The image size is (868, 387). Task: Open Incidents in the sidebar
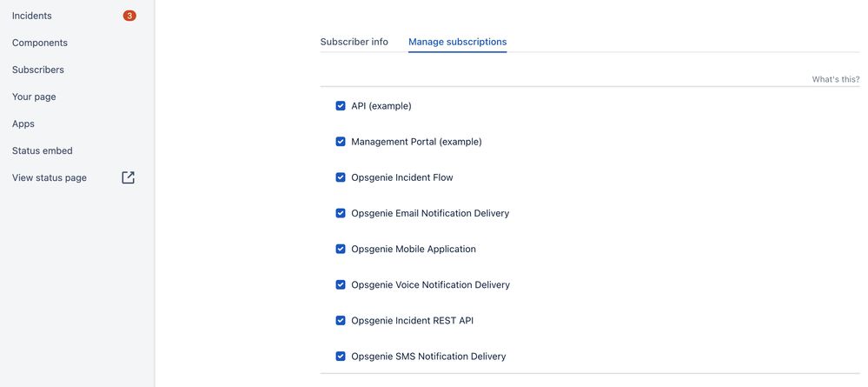pos(32,16)
